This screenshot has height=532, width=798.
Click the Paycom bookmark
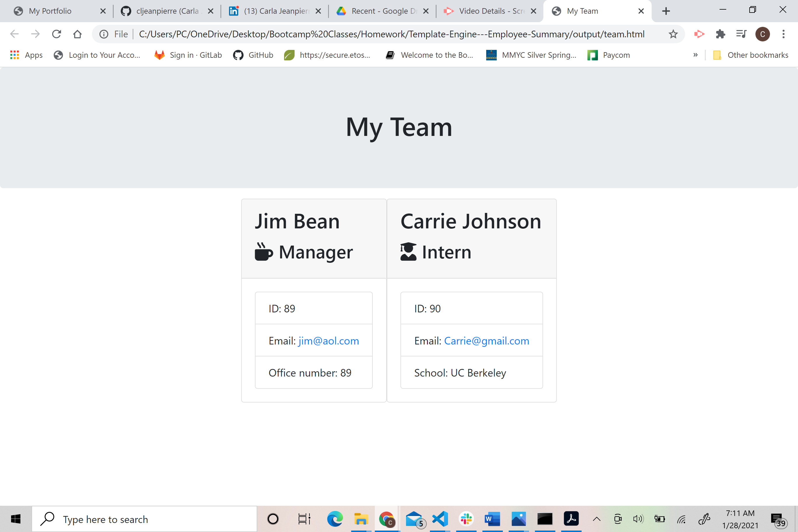pyautogui.click(x=609, y=55)
